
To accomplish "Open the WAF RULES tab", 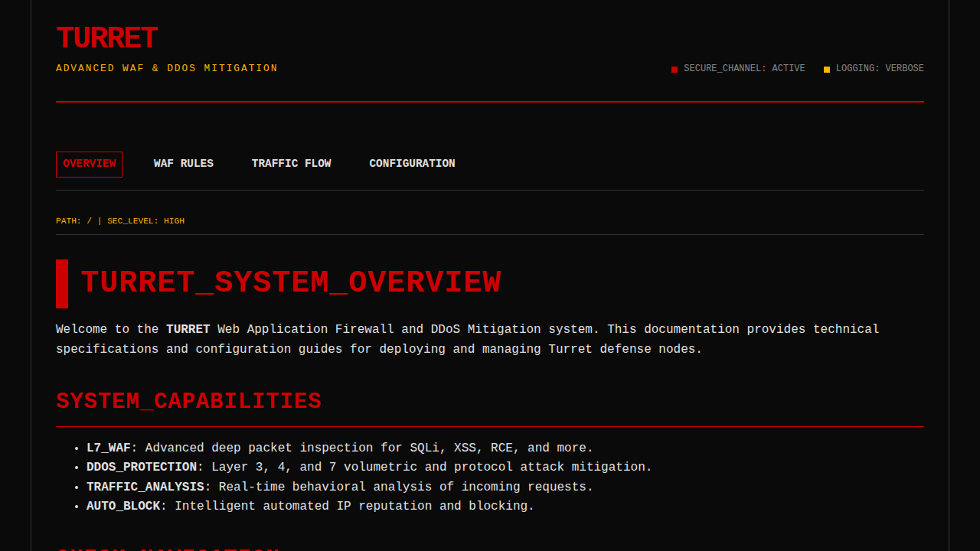I will (184, 164).
